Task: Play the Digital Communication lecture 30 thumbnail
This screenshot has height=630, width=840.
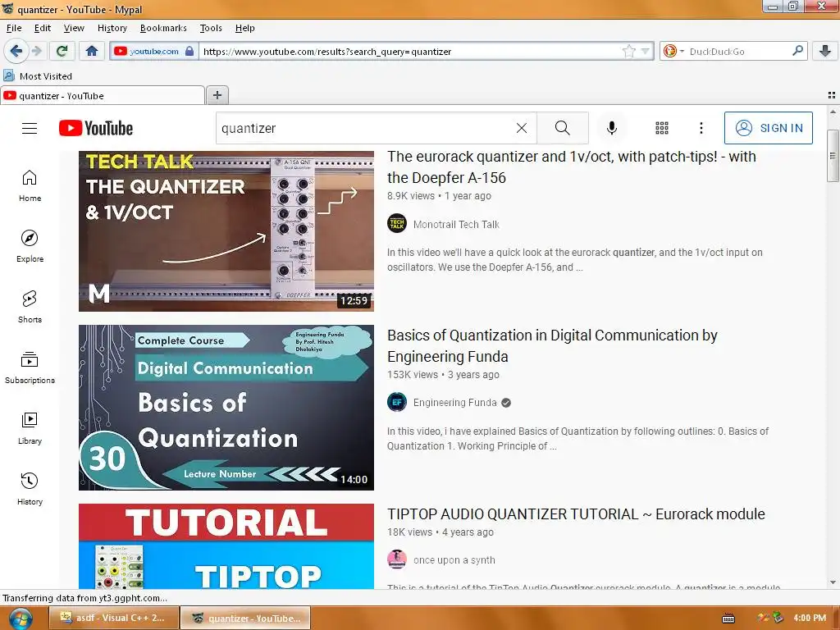Action: pyautogui.click(x=226, y=408)
